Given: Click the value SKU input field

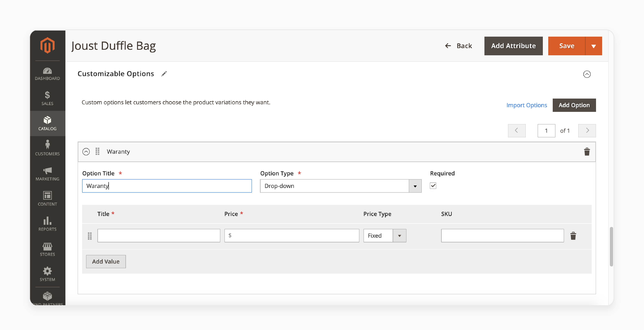Looking at the screenshot, I should point(502,235).
